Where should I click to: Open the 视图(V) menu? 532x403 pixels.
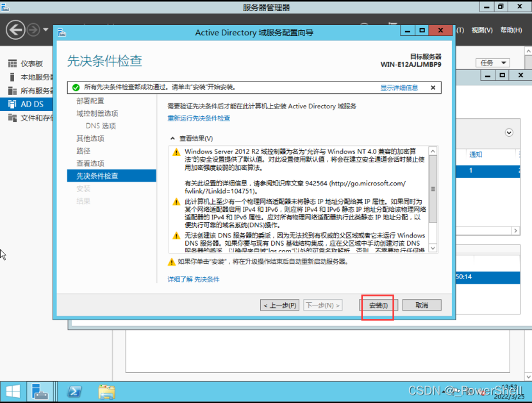[x=482, y=30]
